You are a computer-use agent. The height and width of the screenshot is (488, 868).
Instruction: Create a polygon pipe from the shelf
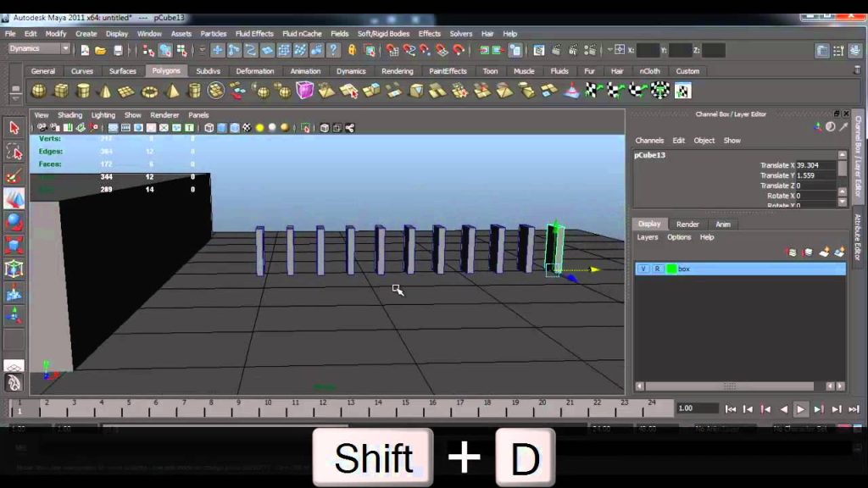coord(194,91)
